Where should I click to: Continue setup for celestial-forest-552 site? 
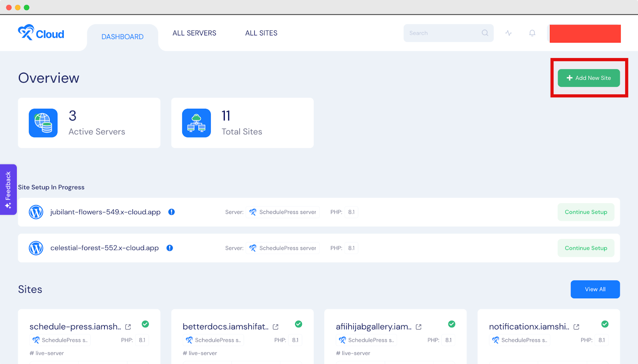coord(586,248)
